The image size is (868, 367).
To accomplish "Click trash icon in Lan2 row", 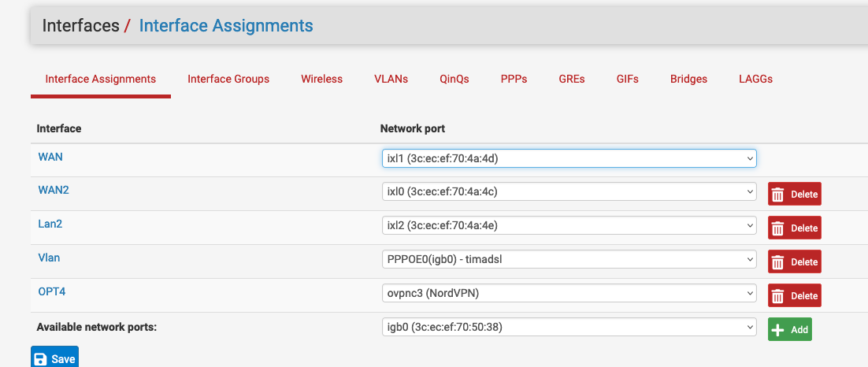I will [778, 228].
